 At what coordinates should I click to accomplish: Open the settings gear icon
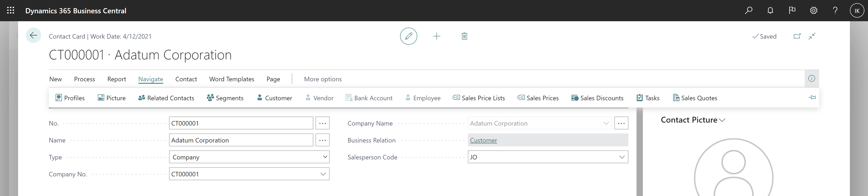click(814, 10)
